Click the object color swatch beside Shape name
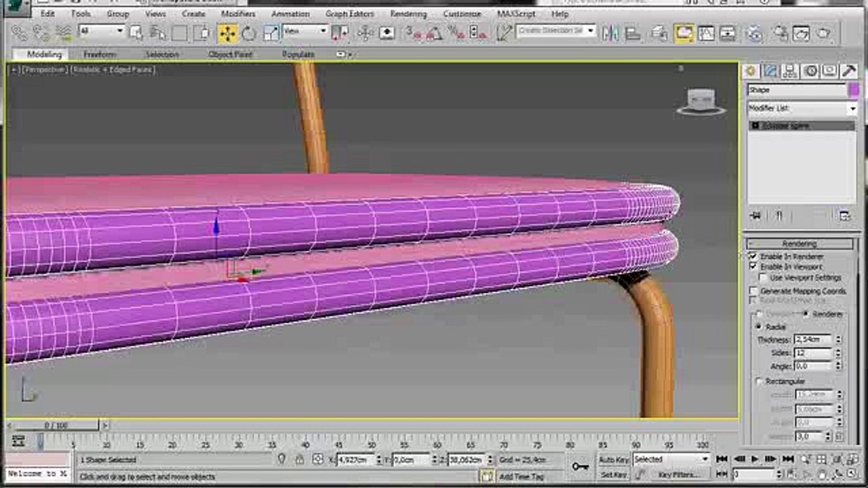The height and width of the screenshot is (488, 868). [853, 89]
